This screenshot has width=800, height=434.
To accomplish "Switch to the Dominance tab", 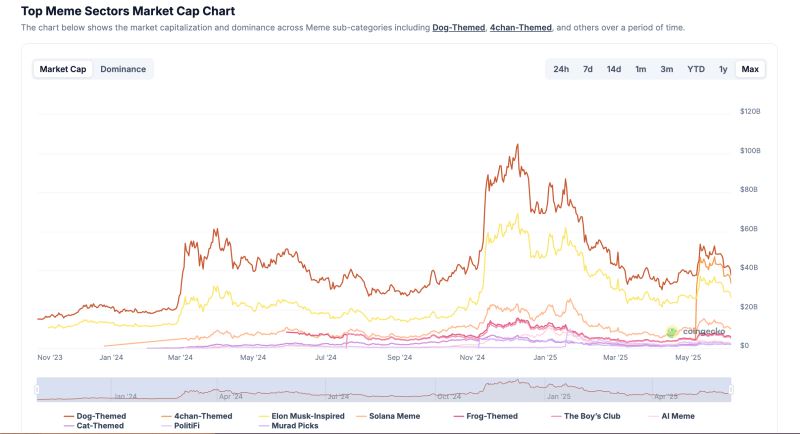I will pyautogui.click(x=123, y=69).
